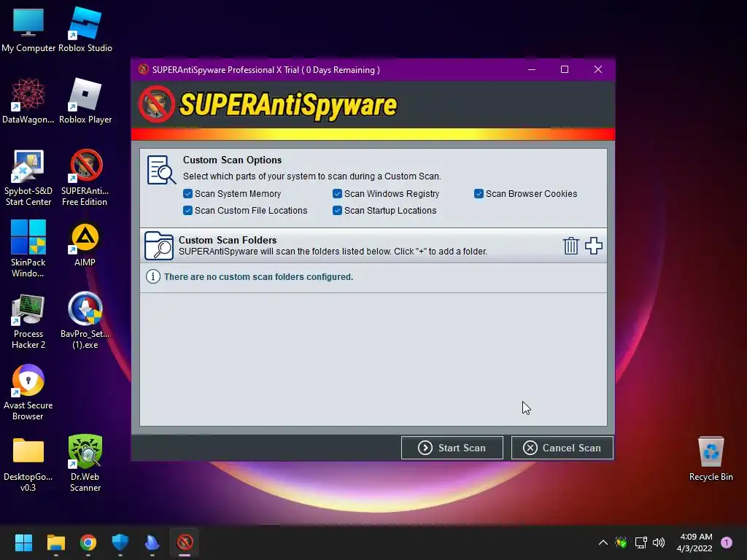Disable Scan Startup Locations

(337, 210)
